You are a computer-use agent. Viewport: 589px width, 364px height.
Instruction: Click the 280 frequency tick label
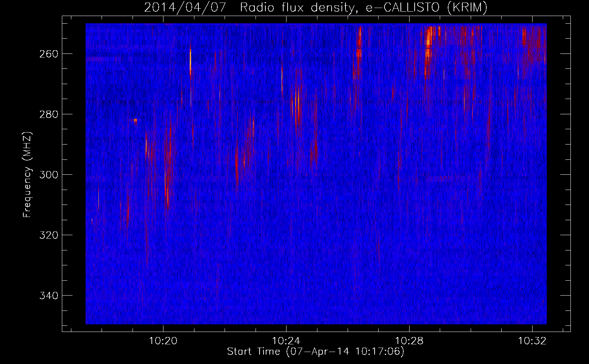click(x=49, y=114)
